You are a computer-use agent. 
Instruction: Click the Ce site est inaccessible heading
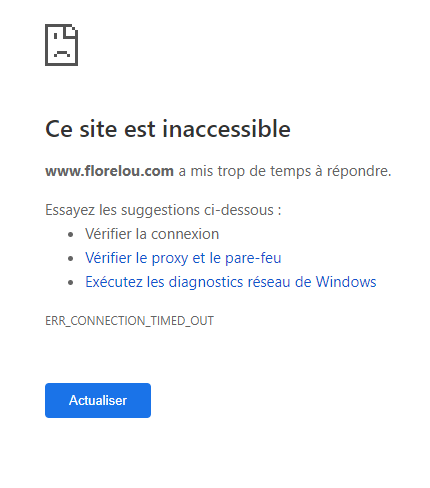(168, 129)
